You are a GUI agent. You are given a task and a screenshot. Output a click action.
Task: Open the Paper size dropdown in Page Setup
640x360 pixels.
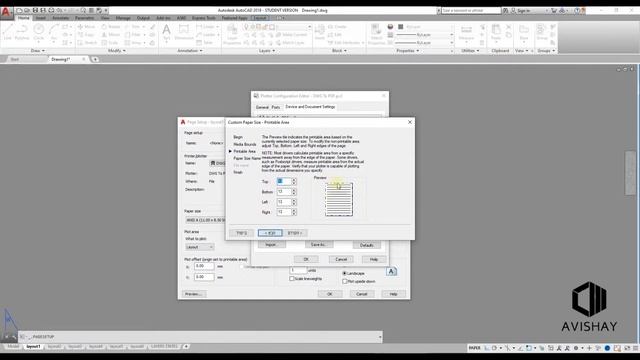[205, 220]
